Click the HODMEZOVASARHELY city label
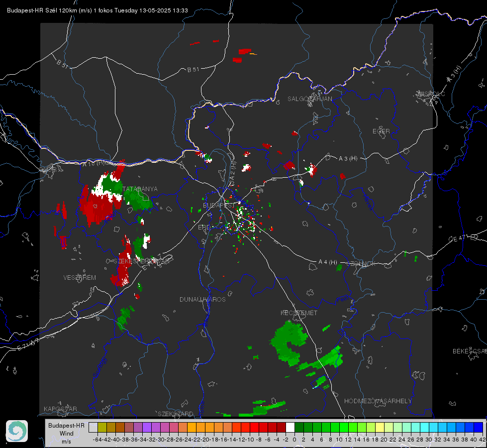Viewport: 487px width, 448px height. (x=378, y=401)
